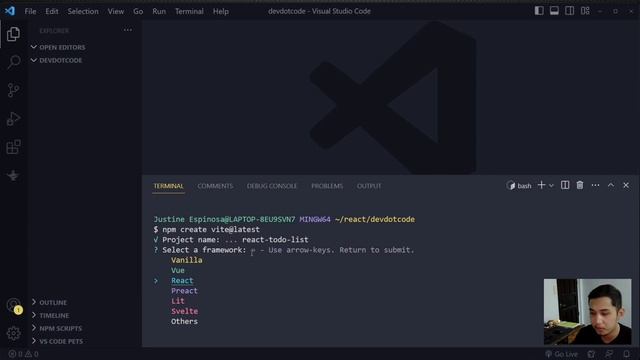Open the View menu
Image resolution: width=640 pixels, height=360 pixels.
[x=116, y=11]
